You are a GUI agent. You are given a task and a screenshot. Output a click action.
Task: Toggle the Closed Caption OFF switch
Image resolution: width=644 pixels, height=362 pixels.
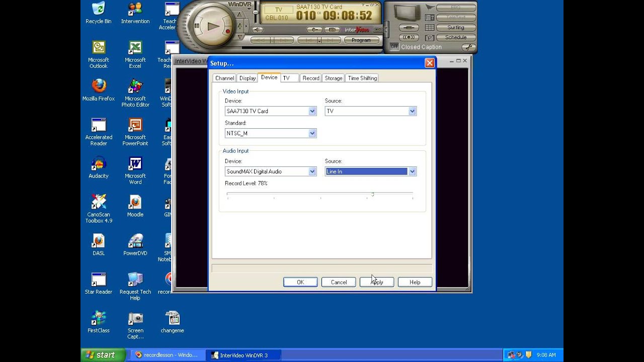[x=394, y=46]
